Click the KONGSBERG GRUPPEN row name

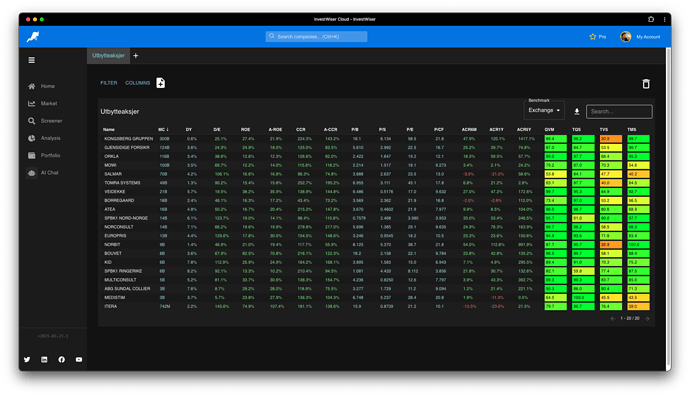click(x=128, y=139)
